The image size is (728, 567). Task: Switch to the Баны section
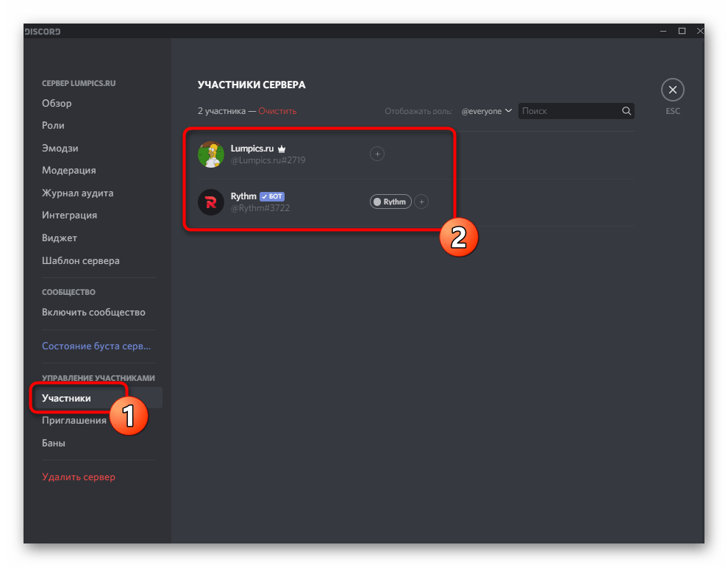54,443
